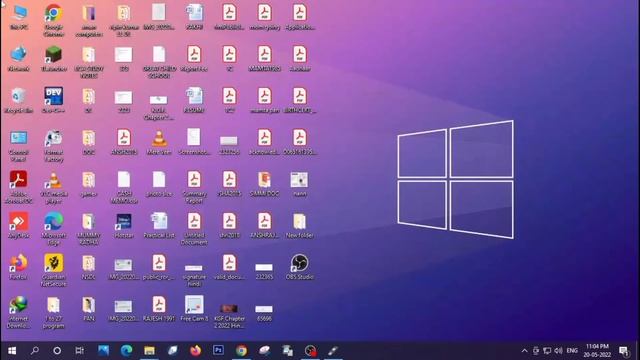Launch the Guardian NetSecure shortcut
The width and height of the screenshot is (640, 360).
point(53,270)
